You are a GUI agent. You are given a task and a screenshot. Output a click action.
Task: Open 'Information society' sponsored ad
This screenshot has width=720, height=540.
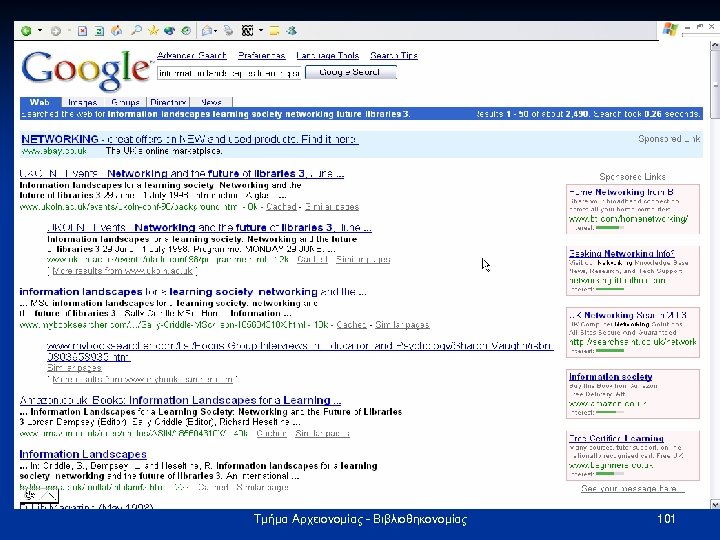[x=610, y=377]
